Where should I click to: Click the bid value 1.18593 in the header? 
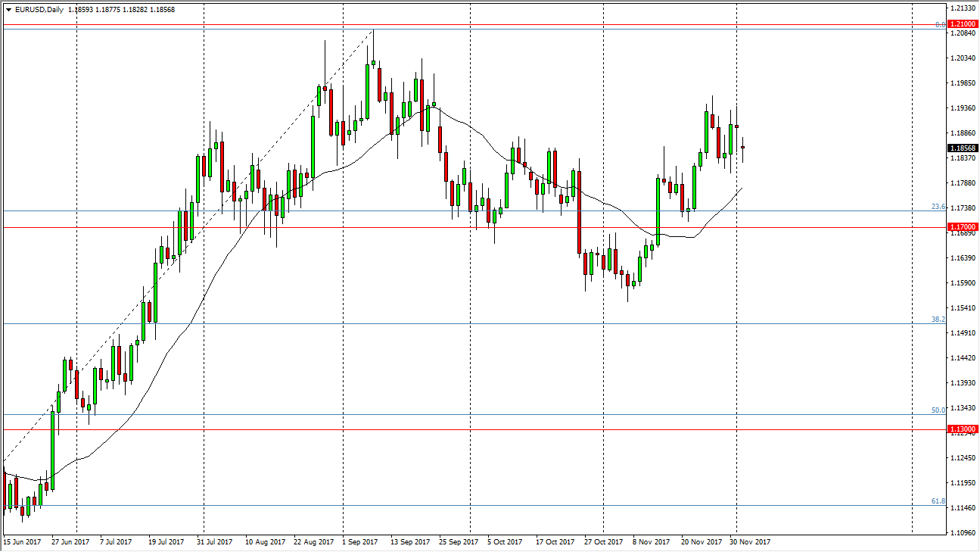[x=80, y=9]
